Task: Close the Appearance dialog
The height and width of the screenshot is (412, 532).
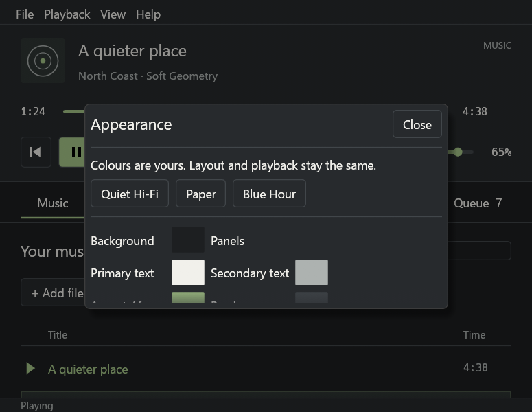Action: [417, 124]
